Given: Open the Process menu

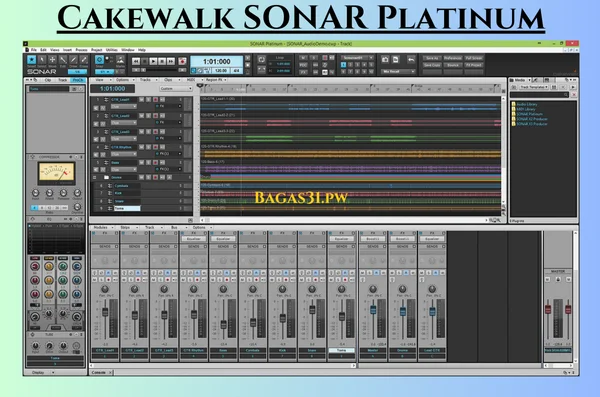Looking at the screenshot, I should pyautogui.click(x=81, y=50).
